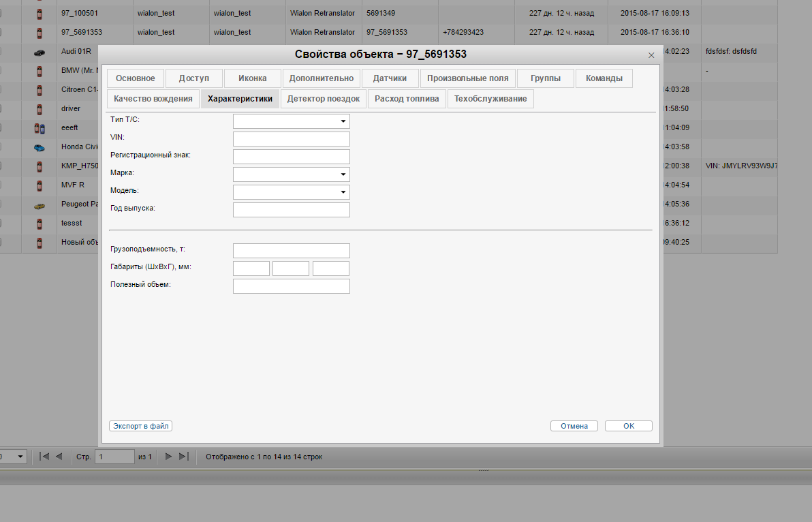Close the object properties dialog
The image size is (812, 522).
pyautogui.click(x=651, y=55)
